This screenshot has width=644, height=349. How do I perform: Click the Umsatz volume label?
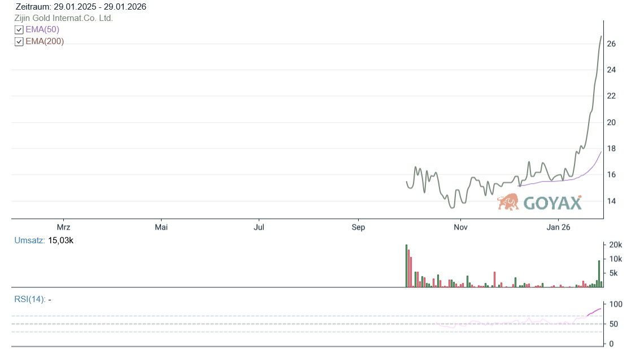pos(29,240)
